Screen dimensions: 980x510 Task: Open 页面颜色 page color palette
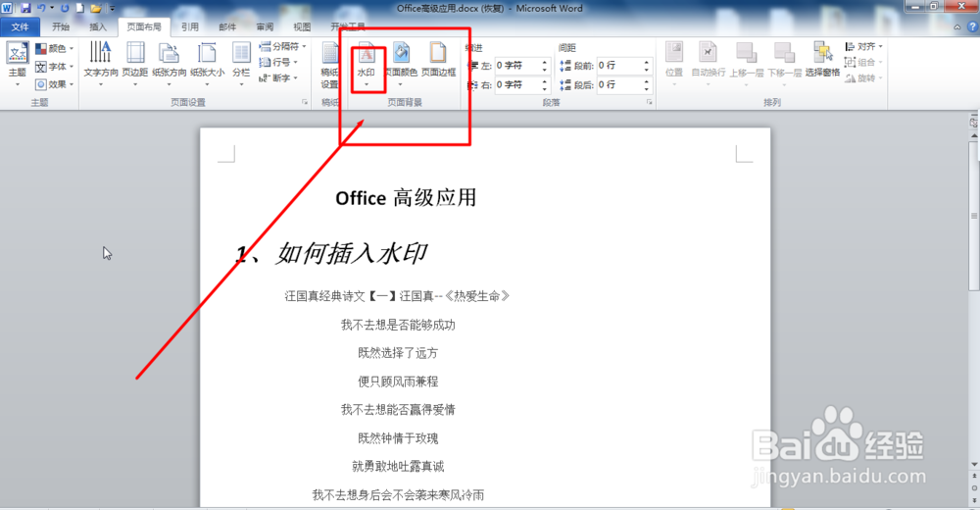coord(401,65)
